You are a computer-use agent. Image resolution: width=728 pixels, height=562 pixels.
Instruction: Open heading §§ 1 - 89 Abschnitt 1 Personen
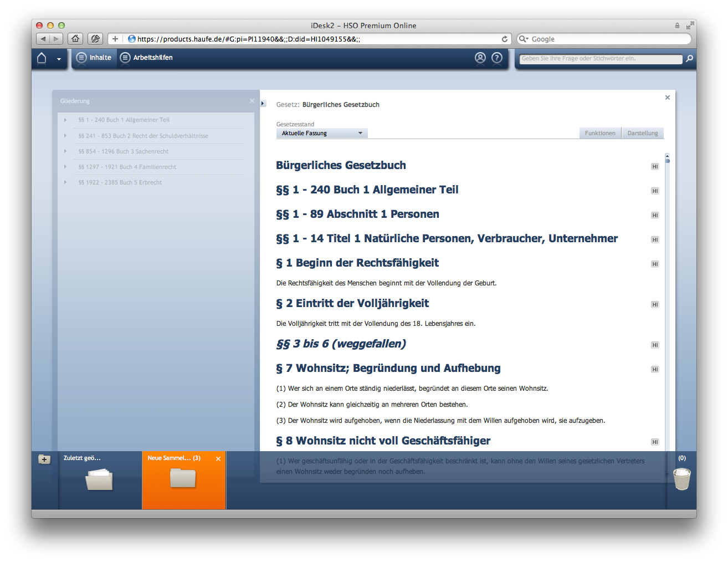pyautogui.click(x=357, y=214)
